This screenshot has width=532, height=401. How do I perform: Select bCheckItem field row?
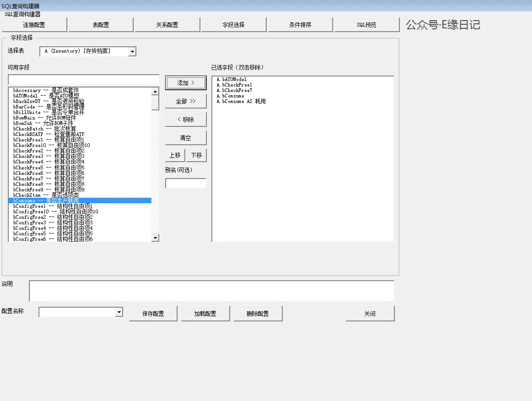tap(80, 195)
